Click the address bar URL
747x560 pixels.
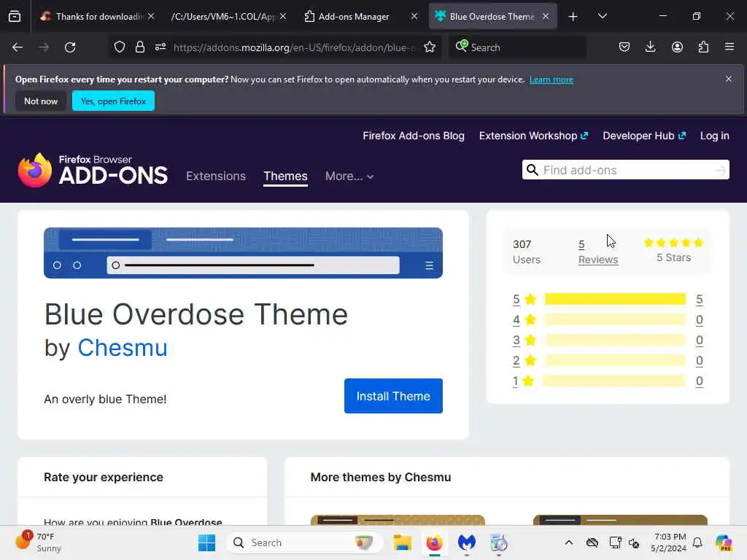click(295, 47)
